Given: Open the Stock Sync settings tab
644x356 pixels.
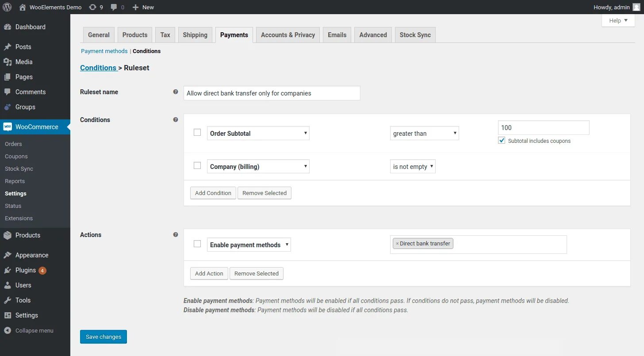Looking at the screenshot, I should [415, 35].
